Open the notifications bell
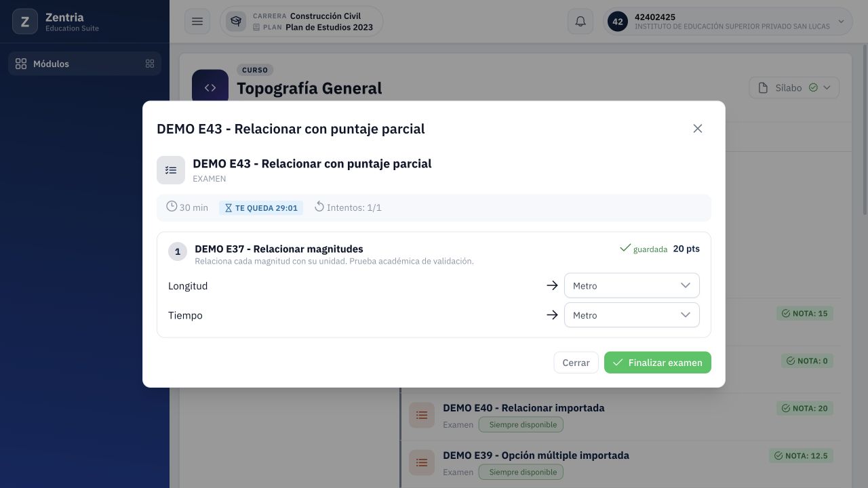This screenshot has height=488, width=868. point(580,22)
